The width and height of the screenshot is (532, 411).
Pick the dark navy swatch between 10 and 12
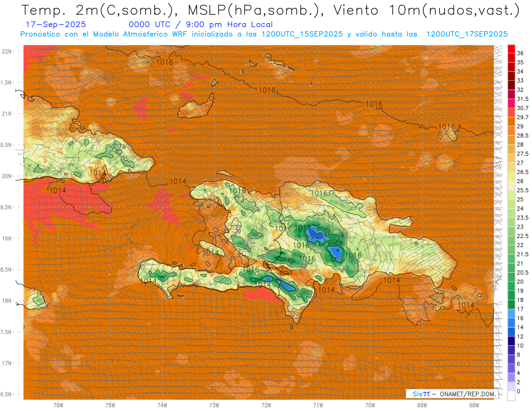tap(511, 341)
